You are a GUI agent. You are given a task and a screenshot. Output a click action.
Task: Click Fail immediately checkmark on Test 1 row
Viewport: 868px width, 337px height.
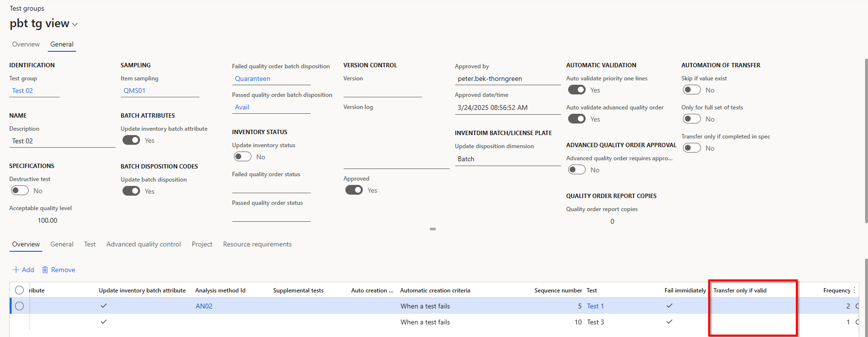point(669,306)
